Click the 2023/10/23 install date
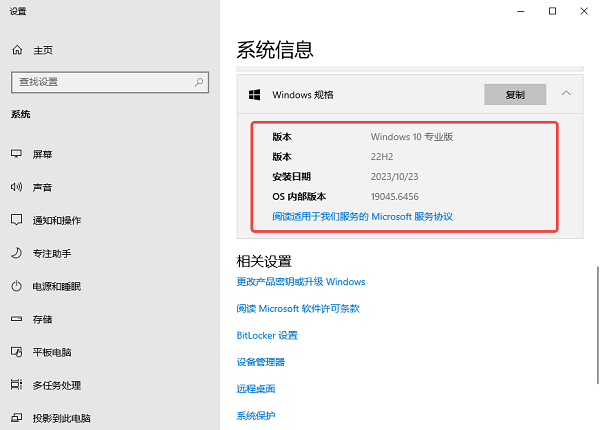The image size is (600, 430). point(394,177)
